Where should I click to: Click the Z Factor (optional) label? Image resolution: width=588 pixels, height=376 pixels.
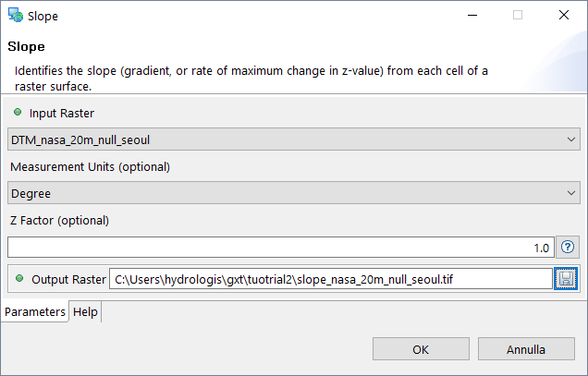tap(59, 221)
